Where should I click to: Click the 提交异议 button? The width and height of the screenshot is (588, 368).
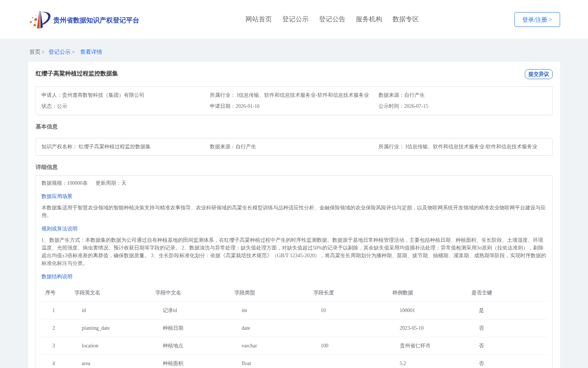pyautogui.click(x=538, y=74)
